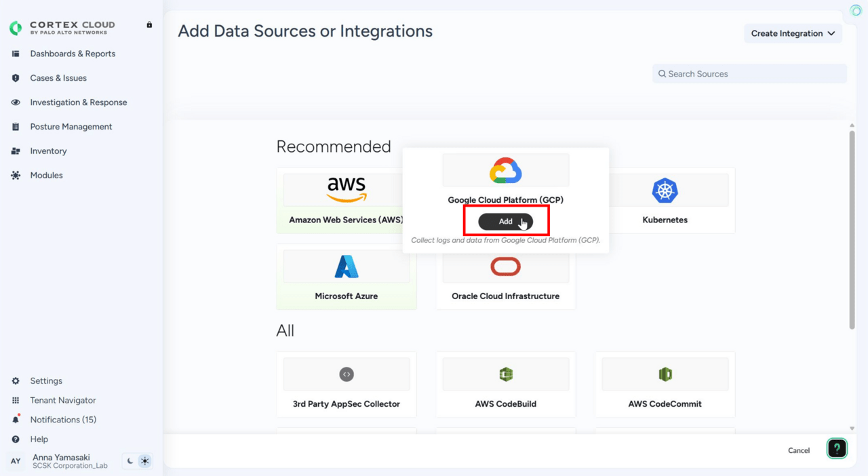Open Notifications (15)
Viewport: 868px width, 476px height.
63,420
